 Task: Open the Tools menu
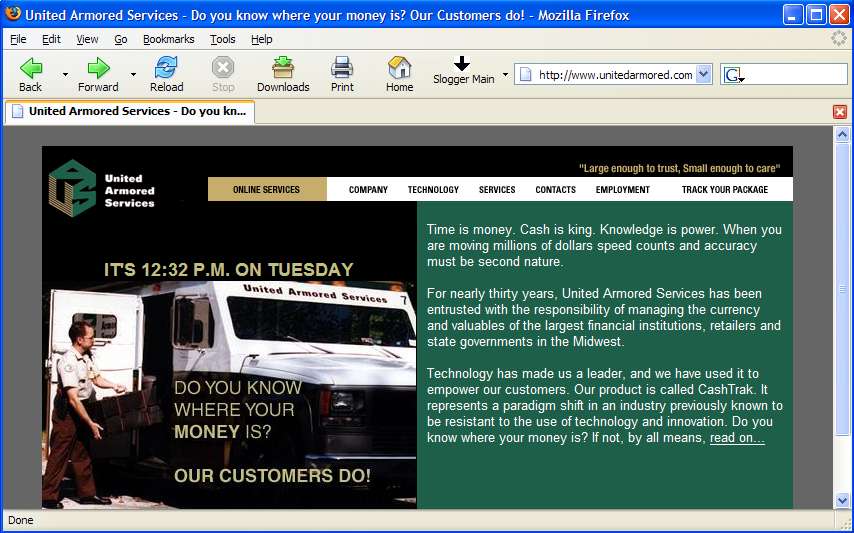tap(222, 39)
